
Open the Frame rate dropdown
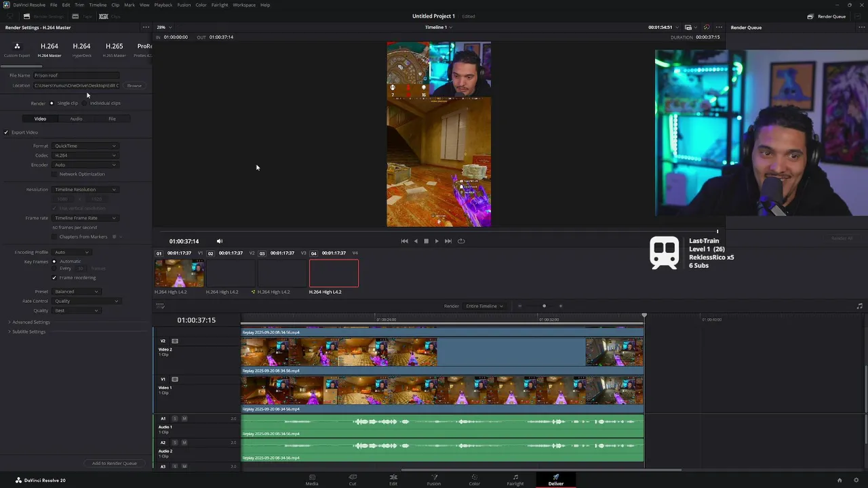click(85, 218)
